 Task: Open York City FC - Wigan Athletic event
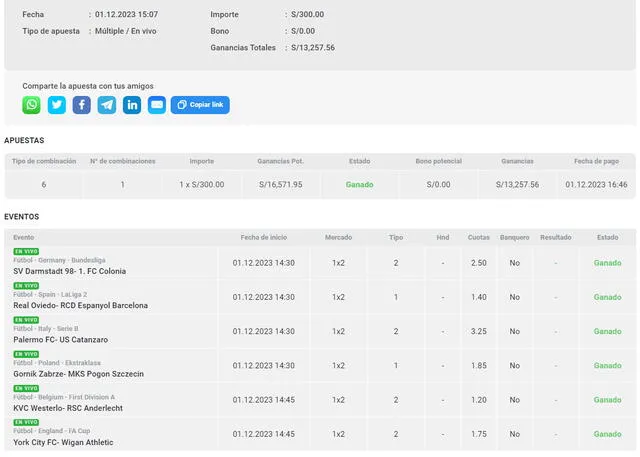(x=63, y=442)
